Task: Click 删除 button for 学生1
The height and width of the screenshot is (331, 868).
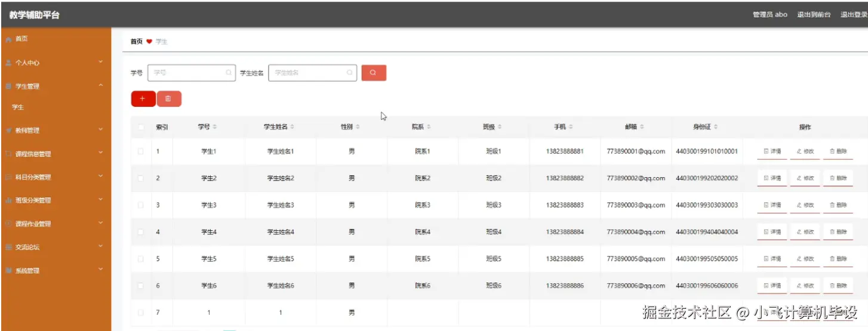Action: click(838, 151)
